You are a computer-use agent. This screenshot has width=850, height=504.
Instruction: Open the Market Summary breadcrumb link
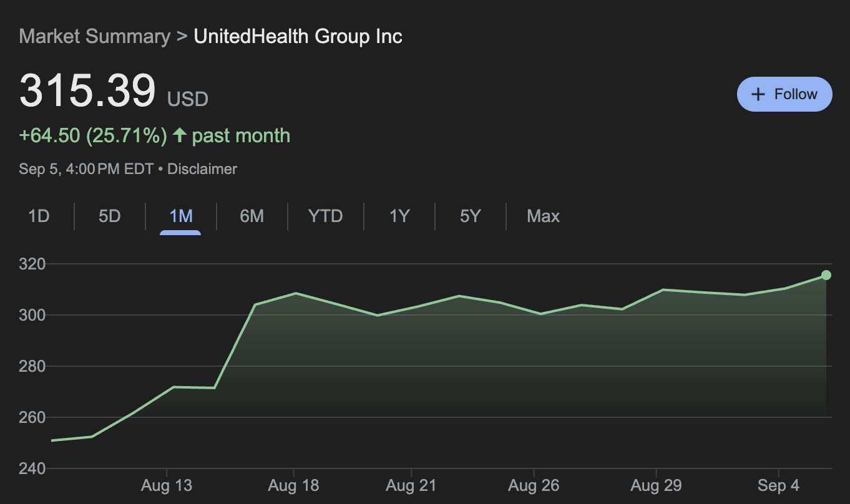[x=94, y=36]
